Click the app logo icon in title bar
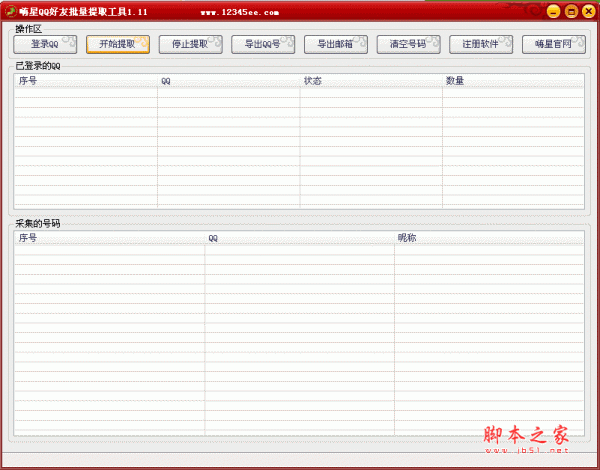 [x=11, y=11]
